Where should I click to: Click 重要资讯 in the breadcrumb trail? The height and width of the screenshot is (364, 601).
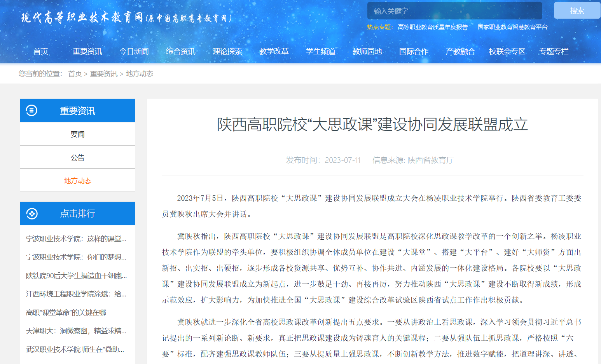coord(103,74)
